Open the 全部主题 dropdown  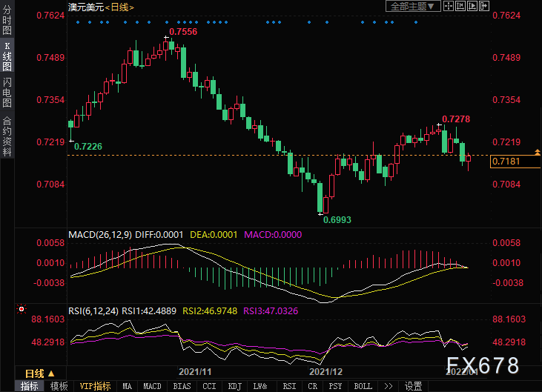[414, 7]
